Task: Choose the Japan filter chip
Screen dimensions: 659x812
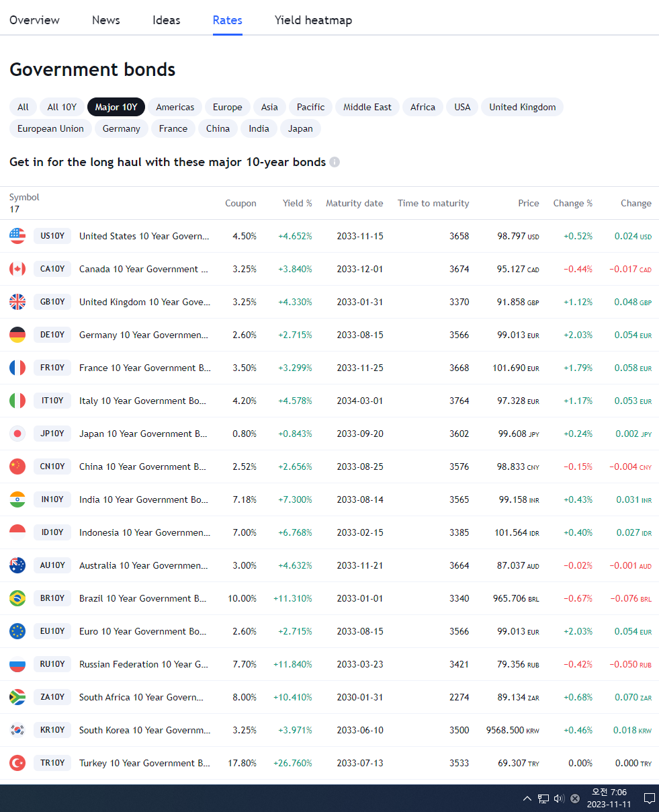Action: tap(300, 128)
